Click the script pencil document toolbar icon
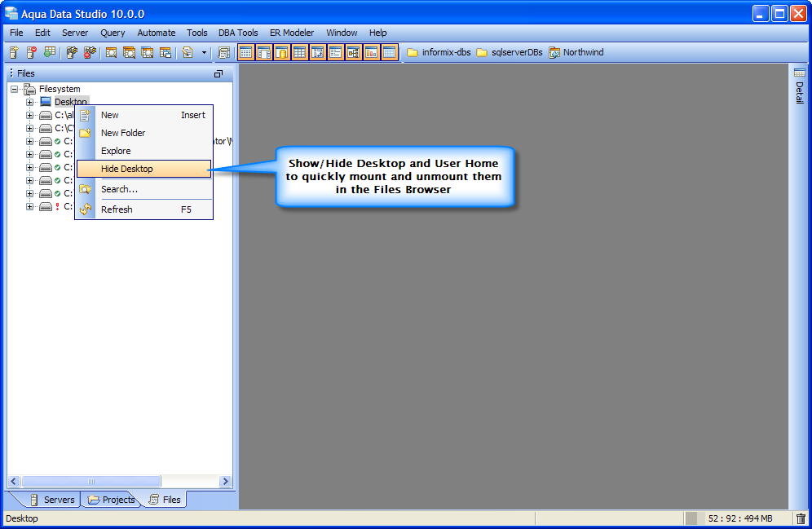Image resolution: width=812 pixels, height=529 pixels. pyautogui.click(x=188, y=52)
